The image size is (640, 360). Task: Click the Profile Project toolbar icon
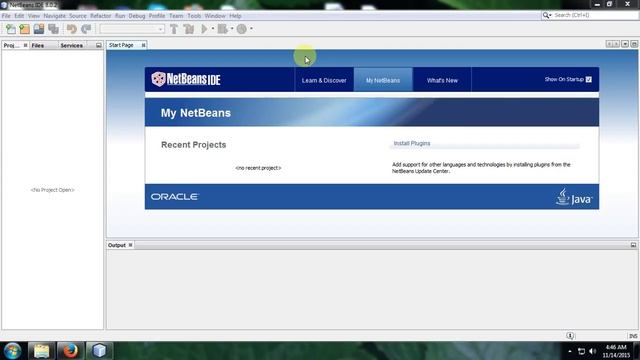242,29
